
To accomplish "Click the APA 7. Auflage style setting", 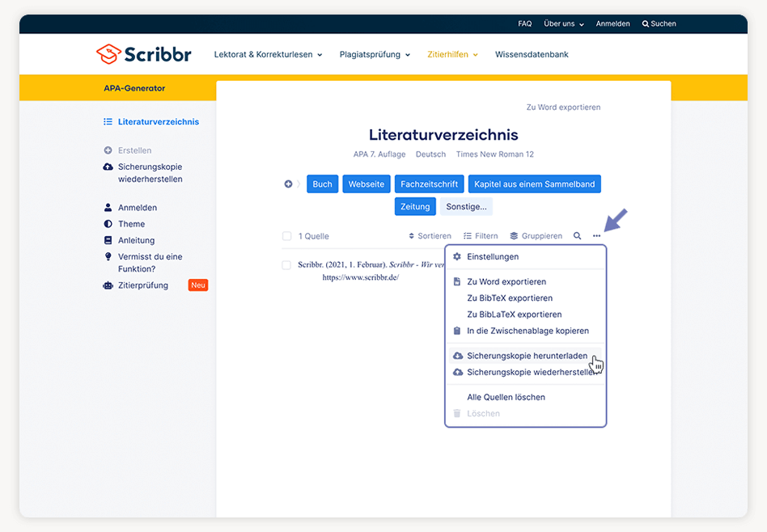I will tap(379, 154).
